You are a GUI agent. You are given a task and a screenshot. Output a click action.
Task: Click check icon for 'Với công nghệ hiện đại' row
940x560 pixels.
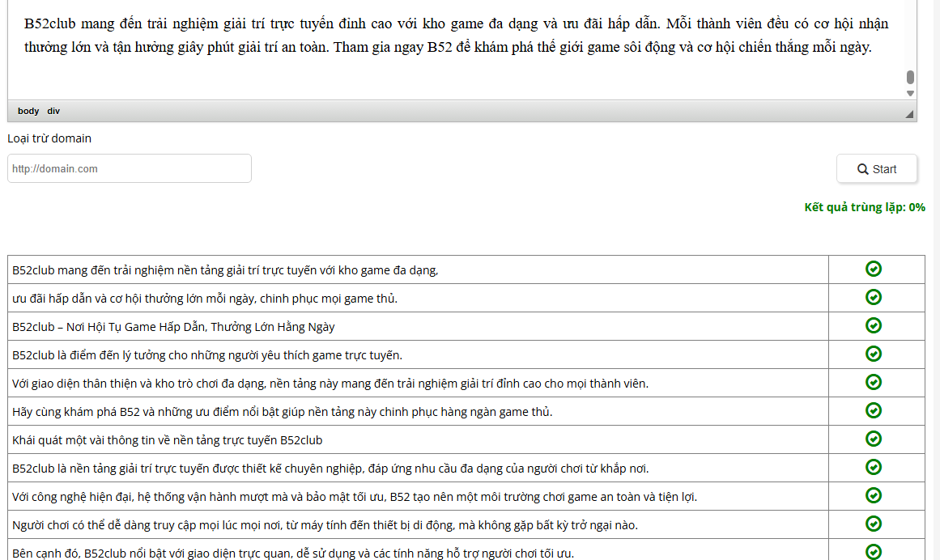coord(874,495)
